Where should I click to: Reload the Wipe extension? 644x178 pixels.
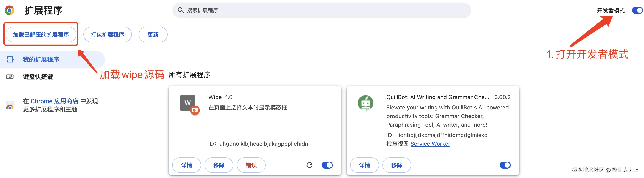[x=309, y=165]
